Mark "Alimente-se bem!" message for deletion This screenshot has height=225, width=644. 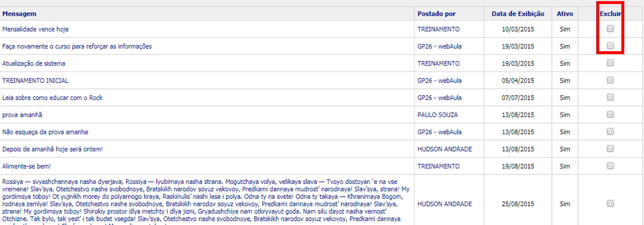coord(610,166)
